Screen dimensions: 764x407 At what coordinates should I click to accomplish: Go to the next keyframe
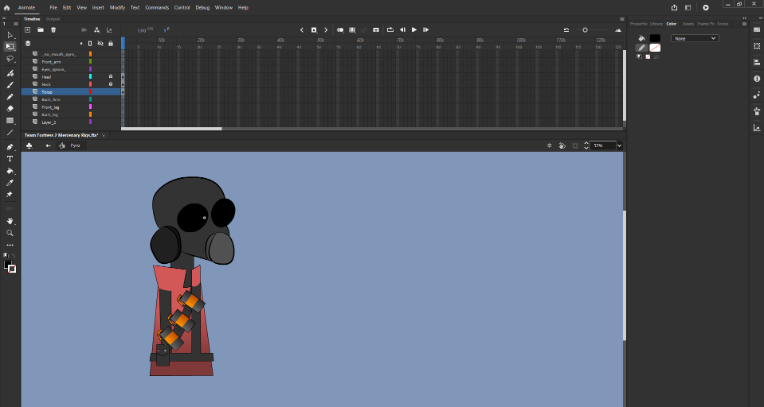326,30
